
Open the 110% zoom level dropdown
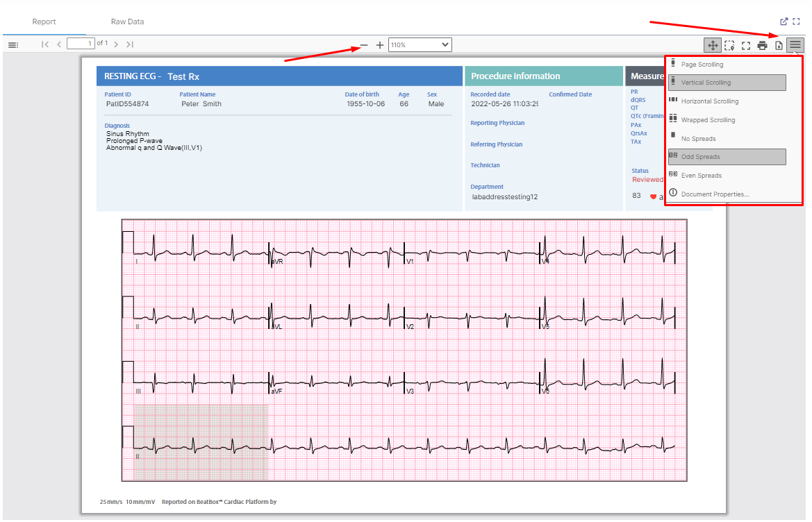(420, 45)
